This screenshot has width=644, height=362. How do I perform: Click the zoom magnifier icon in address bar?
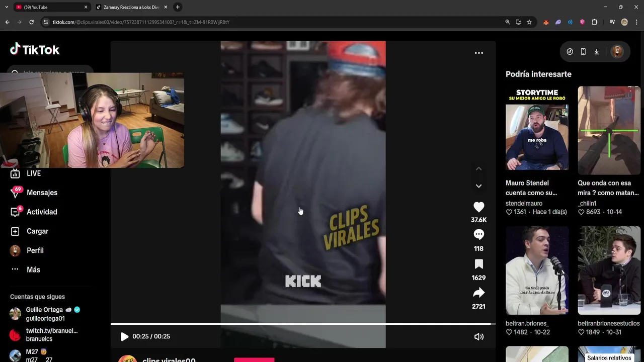[508, 22]
